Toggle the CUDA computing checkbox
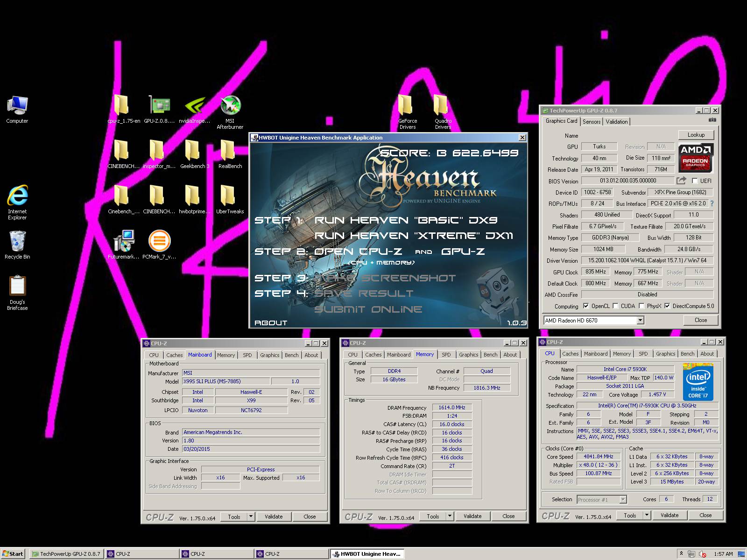Image resolution: width=747 pixels, height=560 pixels. 615,306
